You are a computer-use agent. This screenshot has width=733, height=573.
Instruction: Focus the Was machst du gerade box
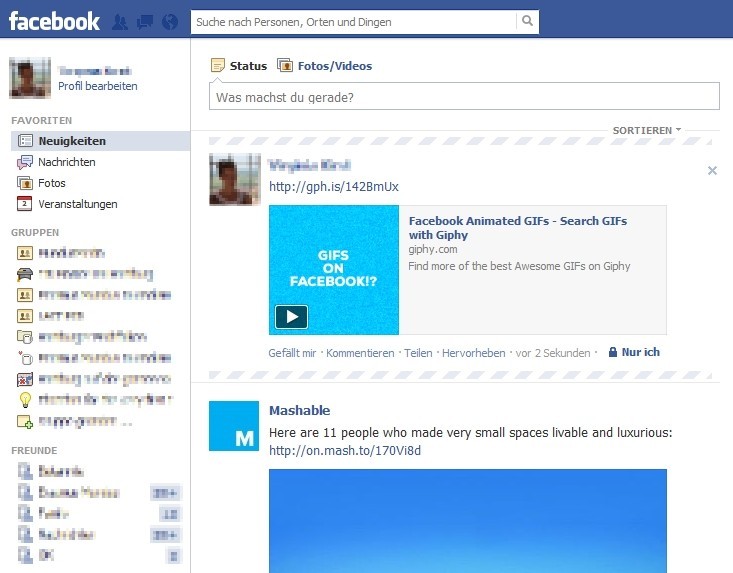(464, 97)
